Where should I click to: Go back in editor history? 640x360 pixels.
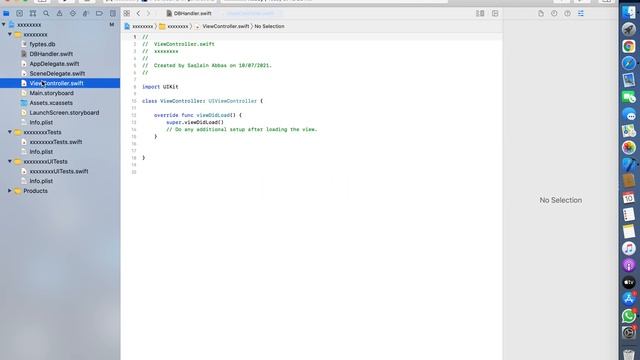coord(138,13)
